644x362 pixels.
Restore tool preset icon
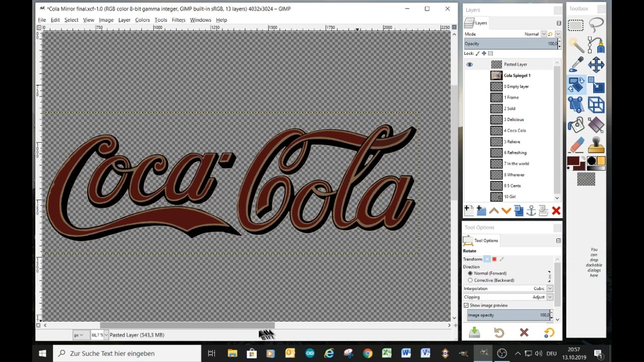tap(499, 332)
